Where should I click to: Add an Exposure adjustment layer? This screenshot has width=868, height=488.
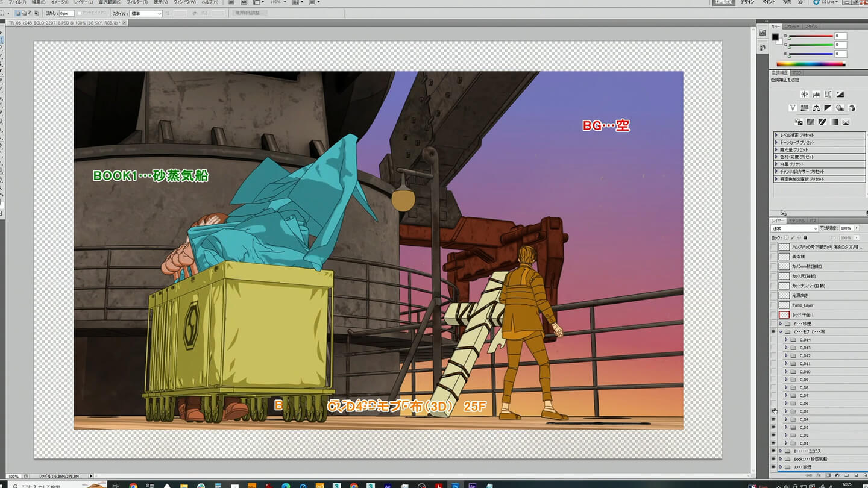coord(840,94)
